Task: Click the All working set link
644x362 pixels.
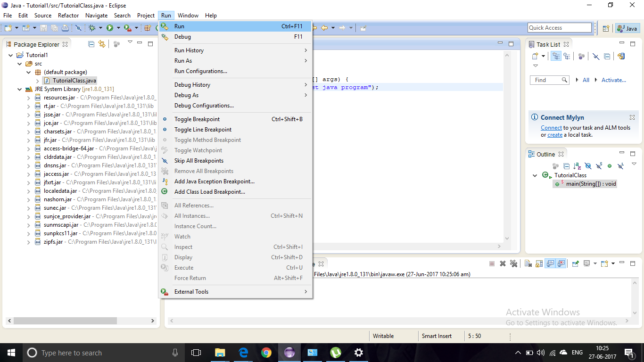Action: 586,80
